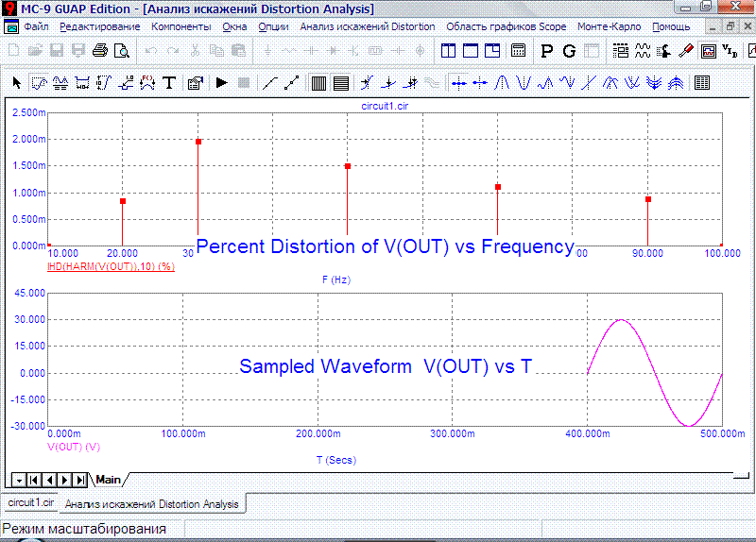Click the pink V(OUT) sine waveform
The height and width of the screenshot is (542, 756).
(655, 373)
